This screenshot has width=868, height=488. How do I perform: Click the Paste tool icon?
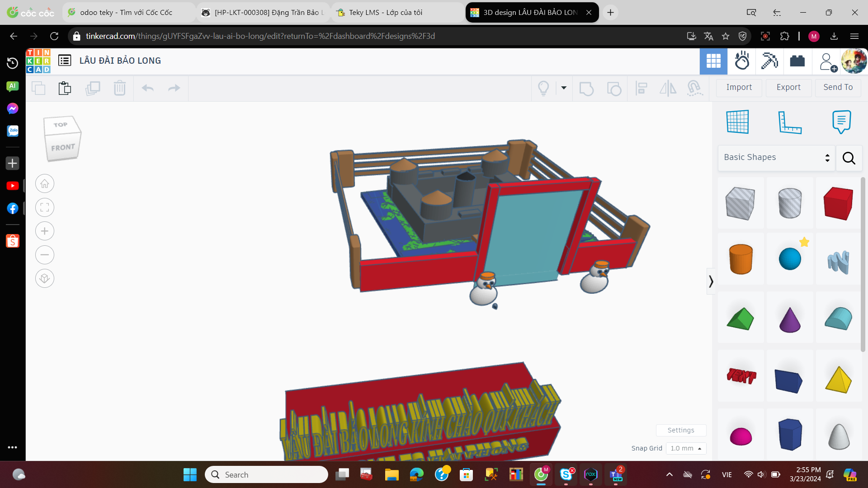(x=65, y=88)
